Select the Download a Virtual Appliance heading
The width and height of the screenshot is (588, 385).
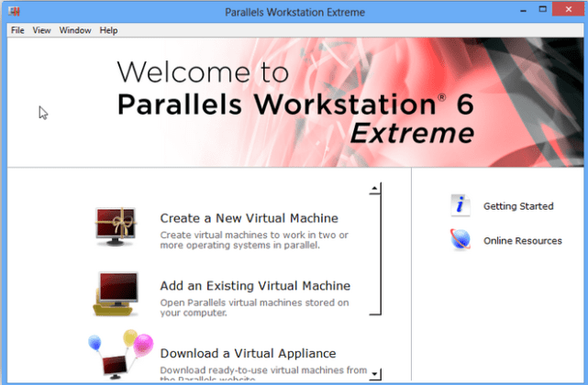pyautogui.click(x=248, y=353)
